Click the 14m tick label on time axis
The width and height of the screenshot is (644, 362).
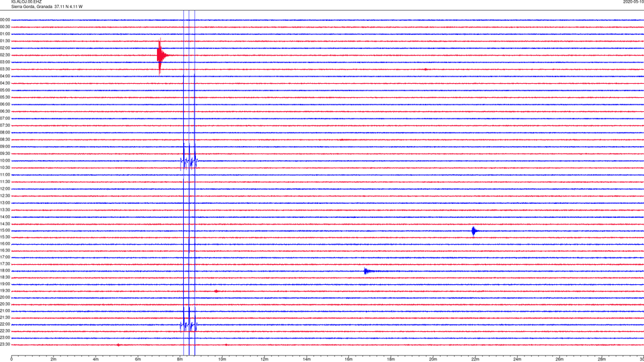pos(307,359)
